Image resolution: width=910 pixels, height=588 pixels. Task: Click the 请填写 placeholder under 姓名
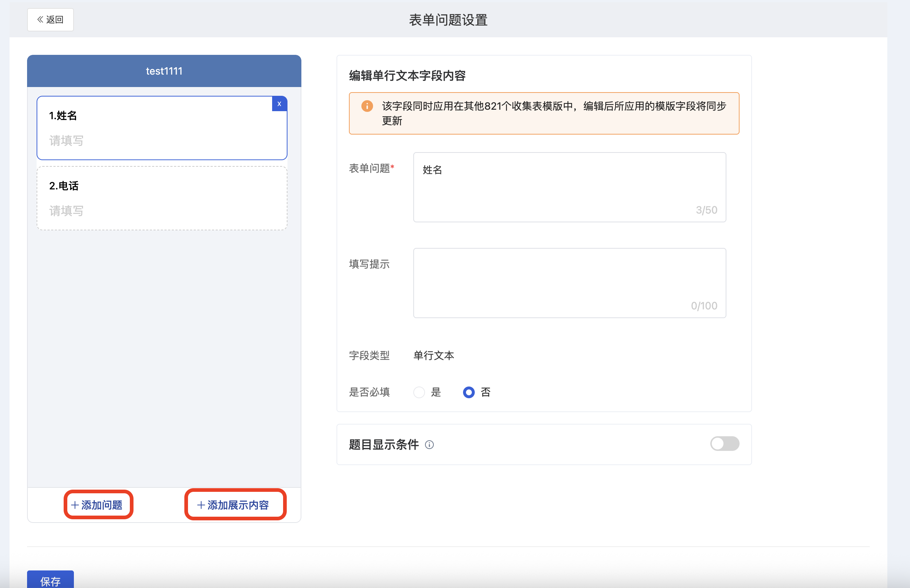66,140
